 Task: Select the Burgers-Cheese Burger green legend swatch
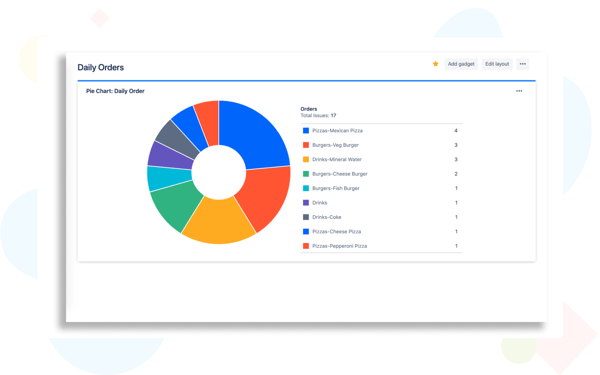[x=306, y=174]
